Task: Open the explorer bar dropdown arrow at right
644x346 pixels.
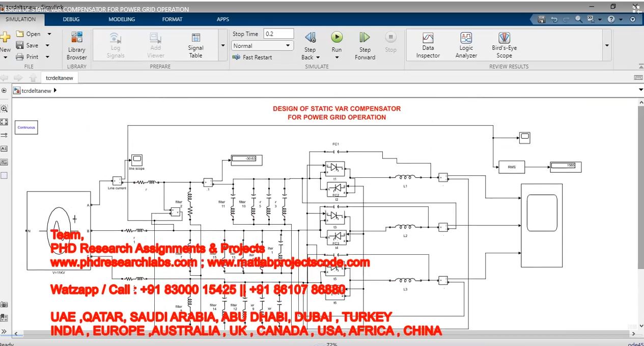Action: [640, 90]
